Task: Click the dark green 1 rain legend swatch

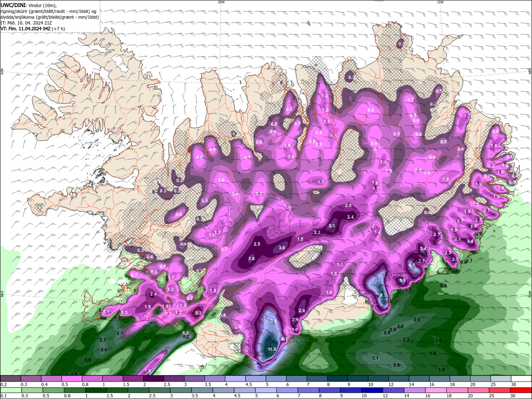Action: click(96, 390)
